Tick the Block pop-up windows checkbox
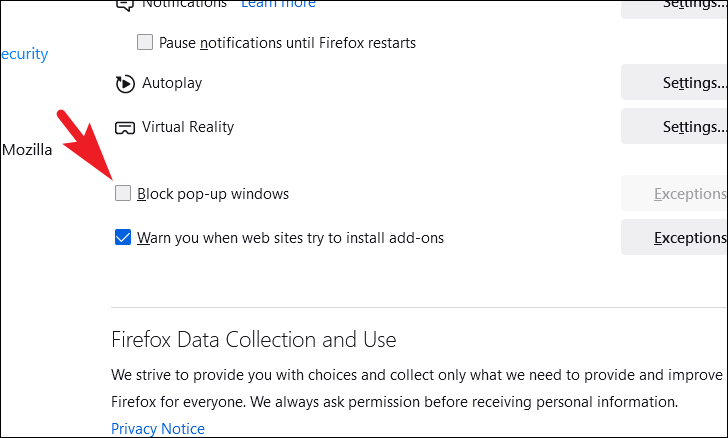Viewport: 728px width, 438px height. (x=123, y=193)
